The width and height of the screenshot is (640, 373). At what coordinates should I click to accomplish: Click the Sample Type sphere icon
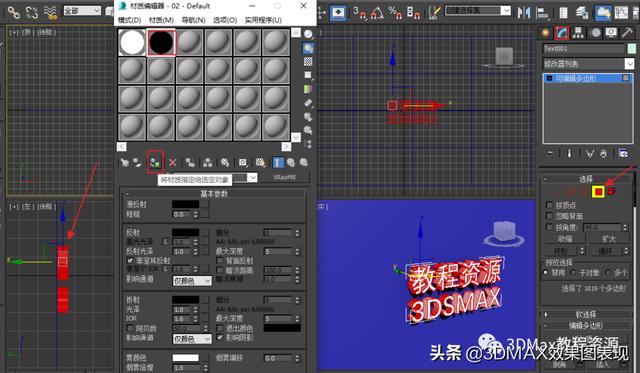[x=308, y=34]
